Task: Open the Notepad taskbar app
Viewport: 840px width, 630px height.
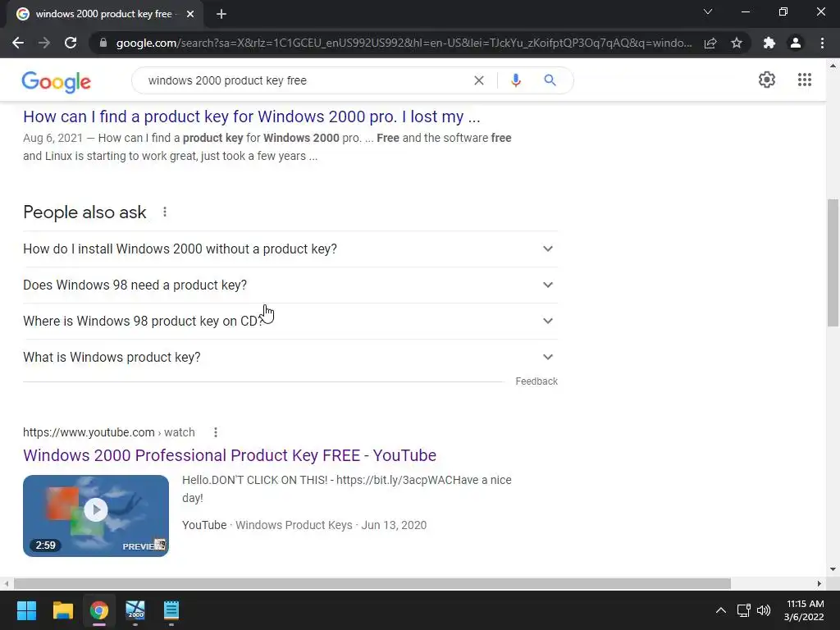Action: coord(171,610)
